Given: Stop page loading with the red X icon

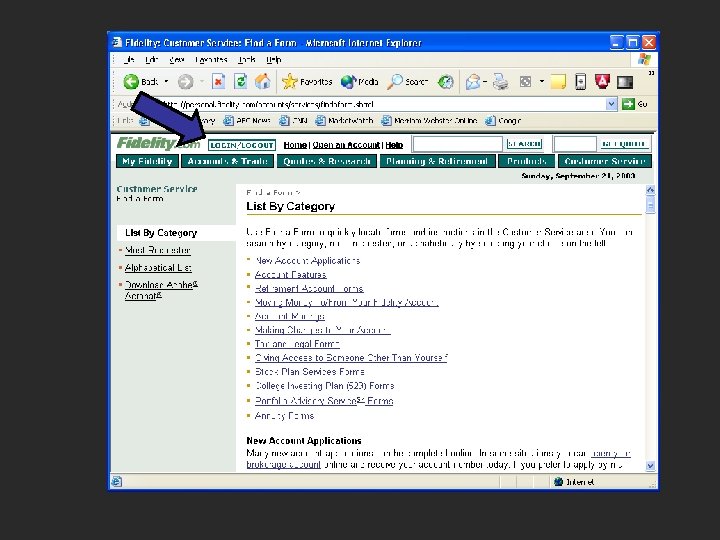Looking at the screenshot, I should [x=218, y=82].
